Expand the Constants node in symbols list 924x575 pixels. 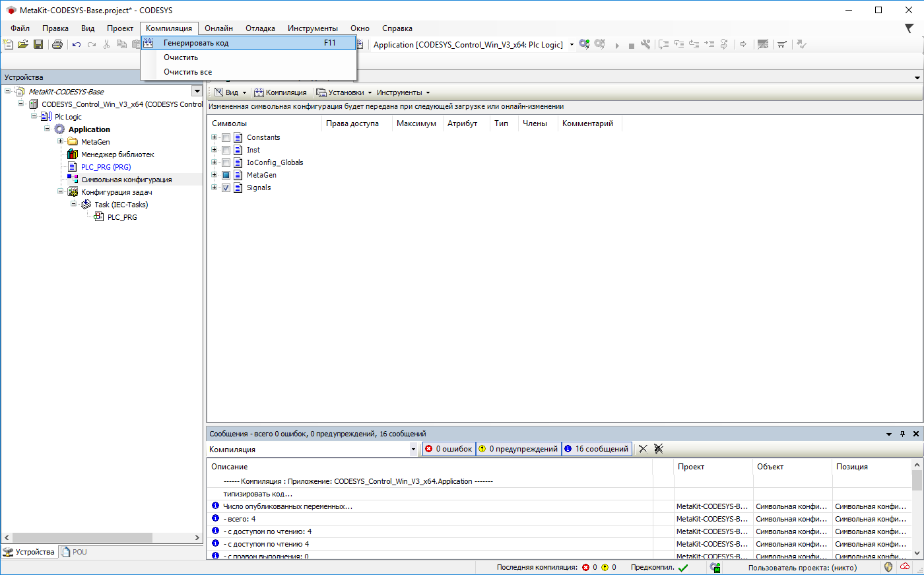tap(214, 137)
